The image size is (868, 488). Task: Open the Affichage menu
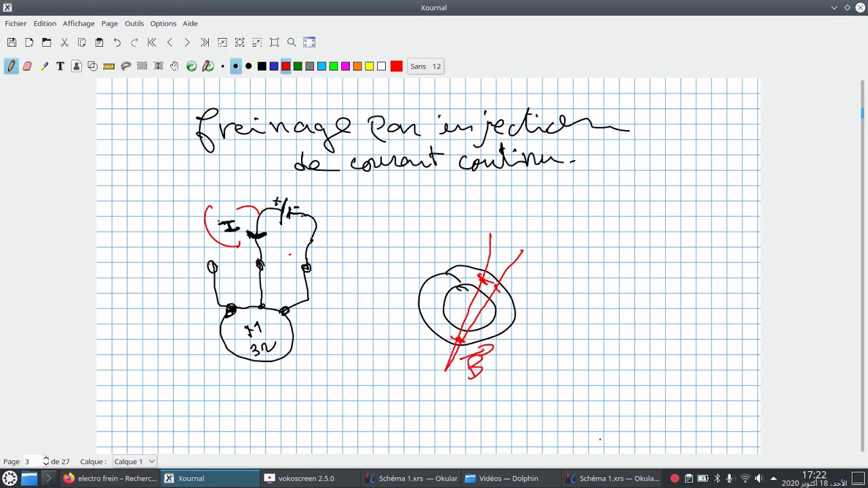pyautogui.click(x=79, y=23)
